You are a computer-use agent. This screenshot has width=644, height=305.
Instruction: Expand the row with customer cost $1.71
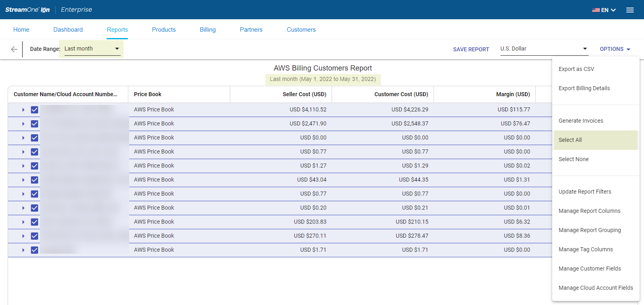coord(23,250)
